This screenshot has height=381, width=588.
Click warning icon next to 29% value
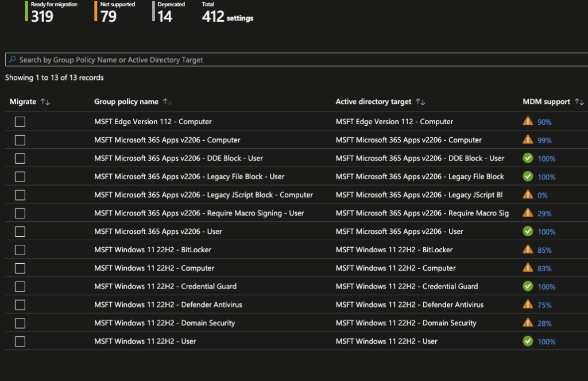coord(528,213)
